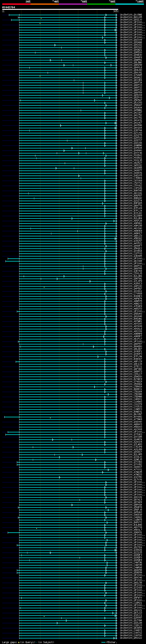Select the UniRef100_Q84VL6 label
Image resolution: width=146 pixels, height=644 pixels.
[131, 67]
